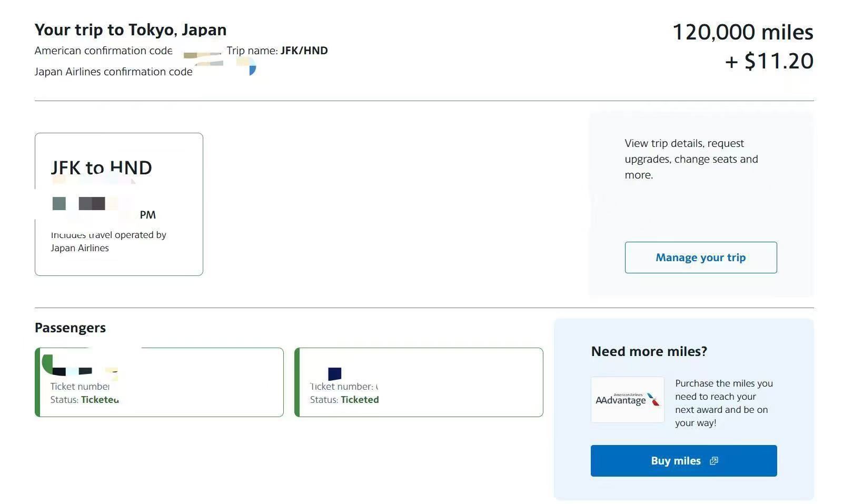This screenshot has height=504, width=843.
Task: Click Ticketed status on second passenger
Action: click(360, 400)
